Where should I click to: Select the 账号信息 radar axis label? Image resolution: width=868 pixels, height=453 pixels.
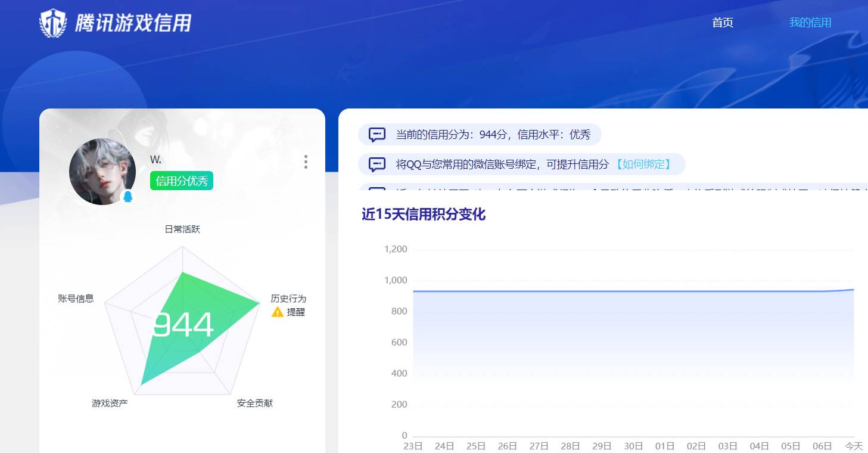point(76,299)
